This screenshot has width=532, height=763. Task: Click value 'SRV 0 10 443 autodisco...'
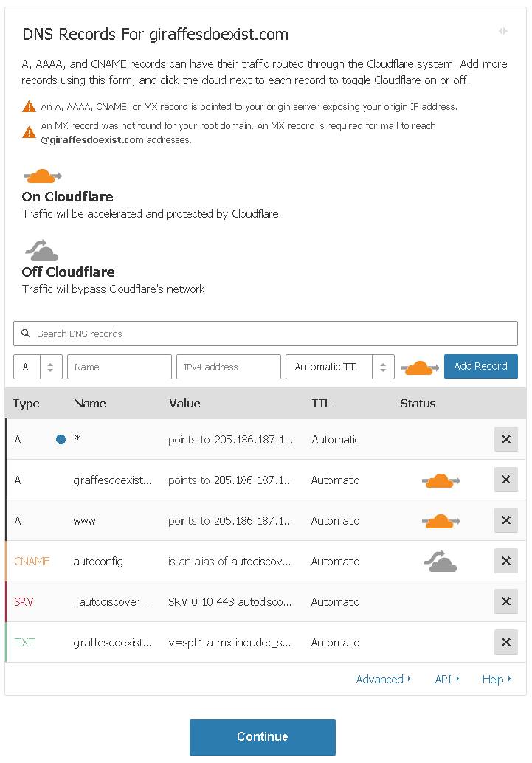pos(229,602)
